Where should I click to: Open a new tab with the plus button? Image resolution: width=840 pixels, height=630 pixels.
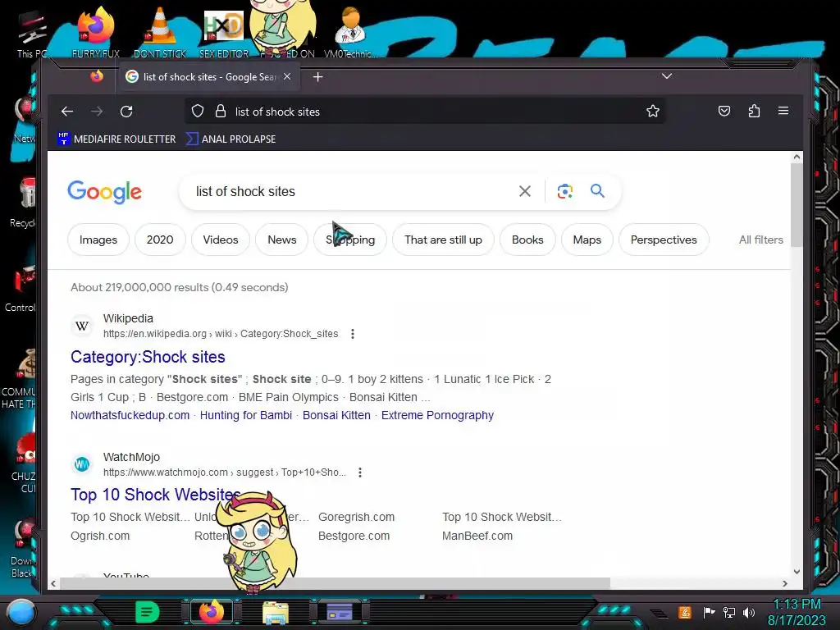[317, 77]
